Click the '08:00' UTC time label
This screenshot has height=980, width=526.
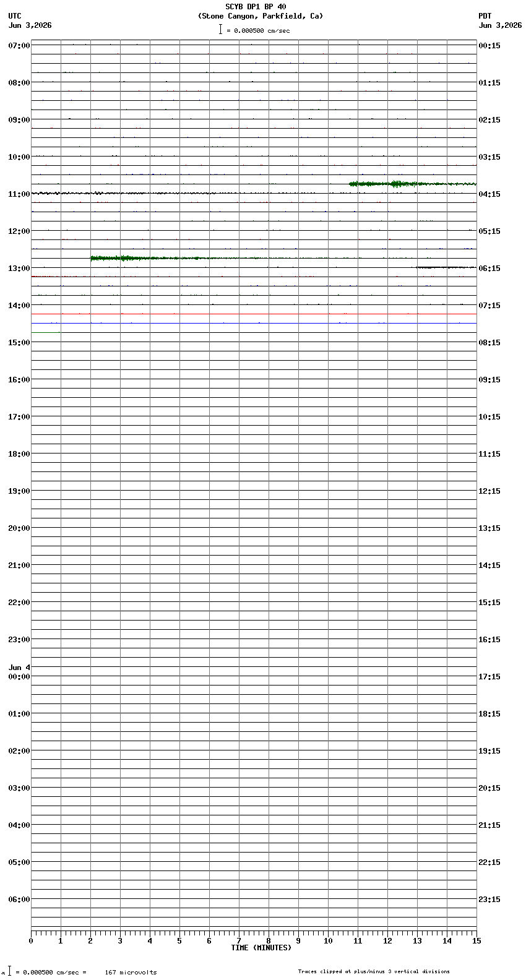[x=19, y=83]
